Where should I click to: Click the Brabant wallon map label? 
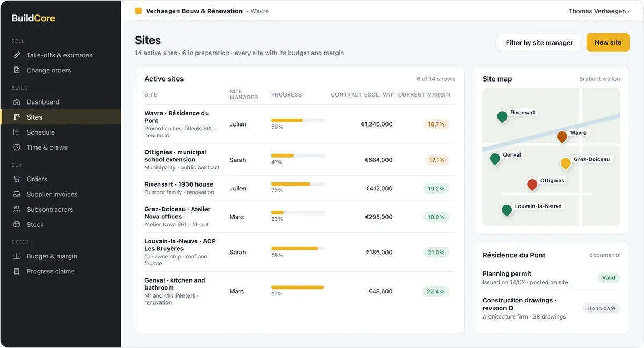[599, 79]
